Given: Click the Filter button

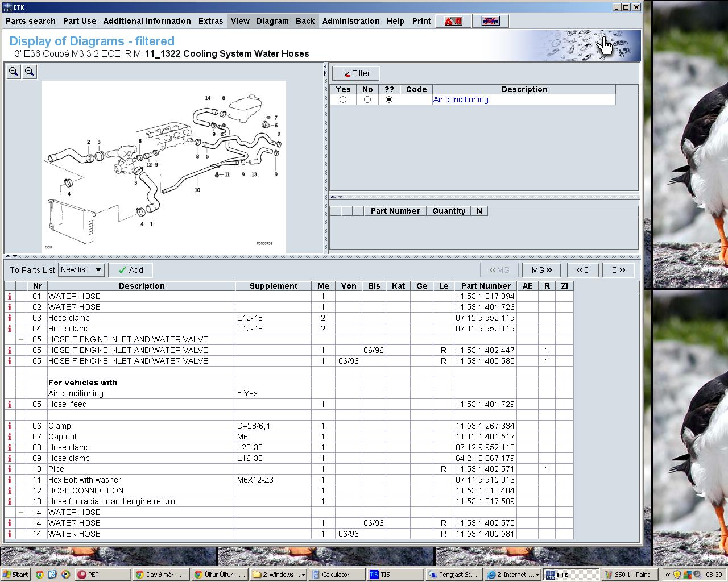Looking at the screenshot, I should [x=356, y=73].
